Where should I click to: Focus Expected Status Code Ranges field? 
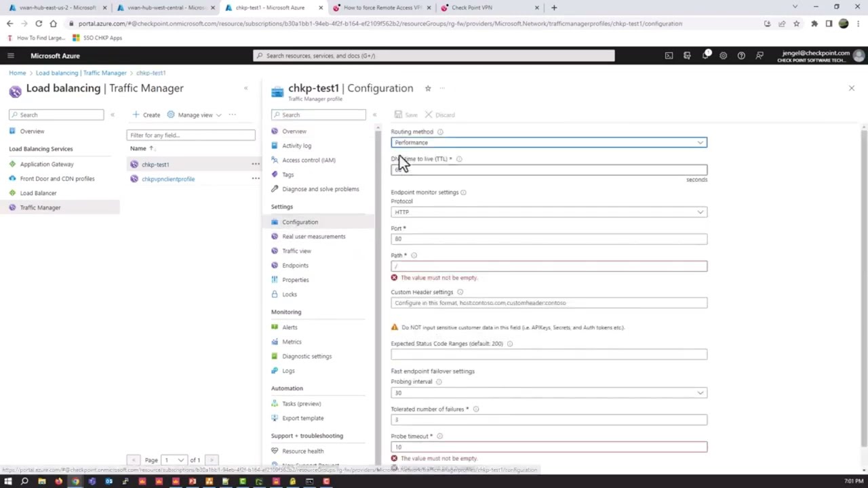tap(549, 354)
